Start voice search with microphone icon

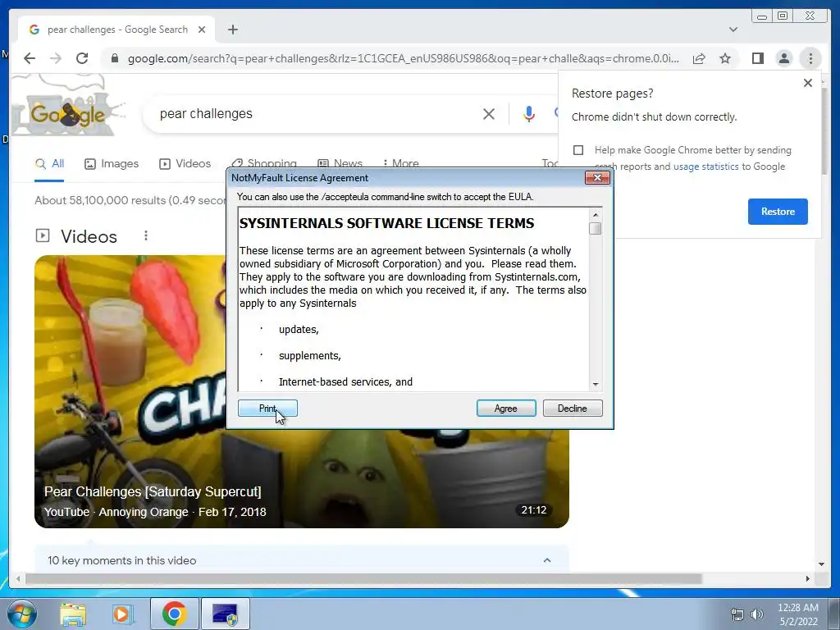[529, 114]
